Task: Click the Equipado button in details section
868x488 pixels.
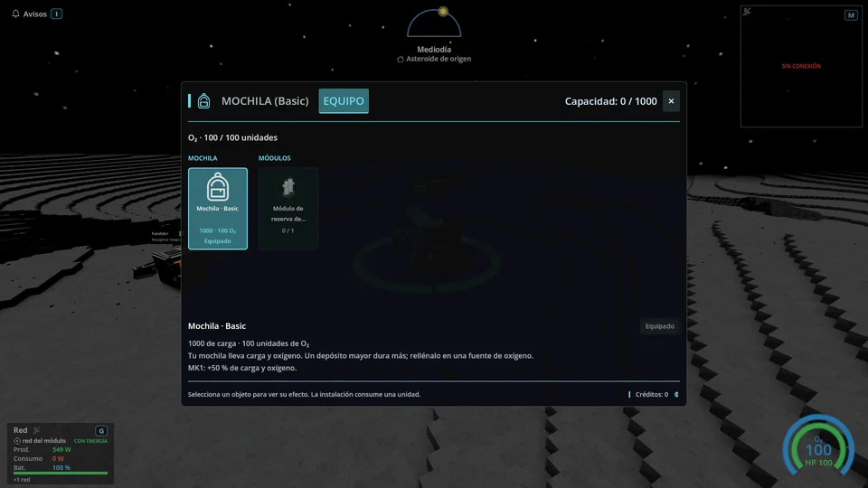Action: (x=659, y=326)
